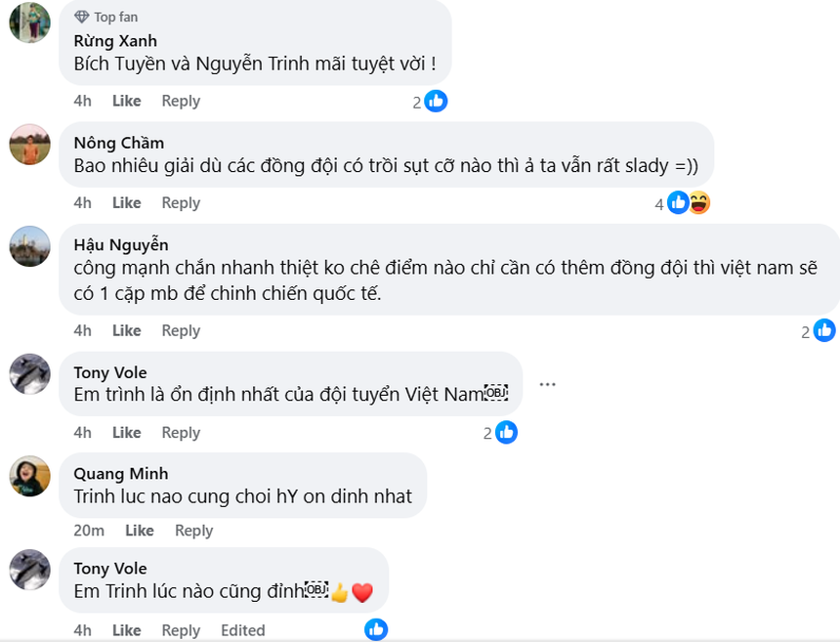Click the thumbs-up reaction icon on Rừng Xanh's comment
Image resolution: width=840 pixels, height=643 pixels.
(x=436, y=101)
